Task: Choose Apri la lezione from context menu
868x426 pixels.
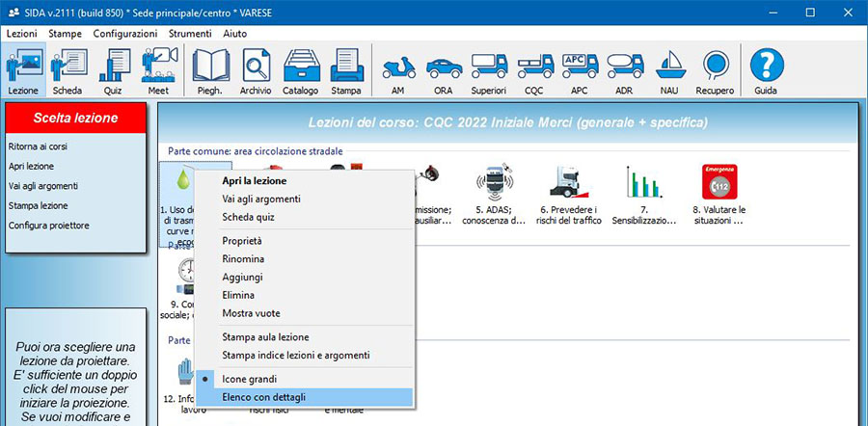Action: [x=254, y=180]
